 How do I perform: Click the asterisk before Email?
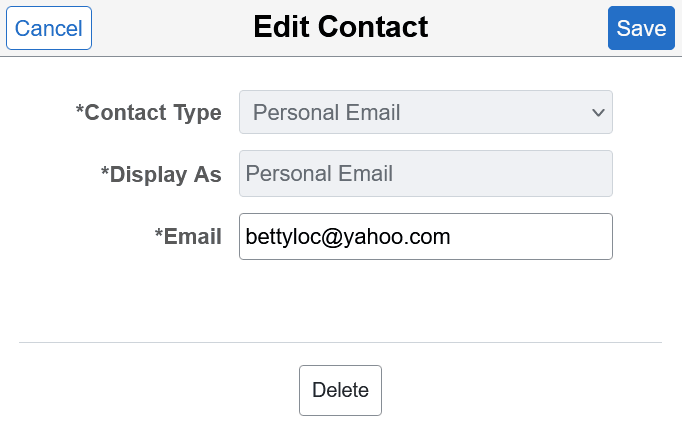pyautogui.click(x=158, y=232)
